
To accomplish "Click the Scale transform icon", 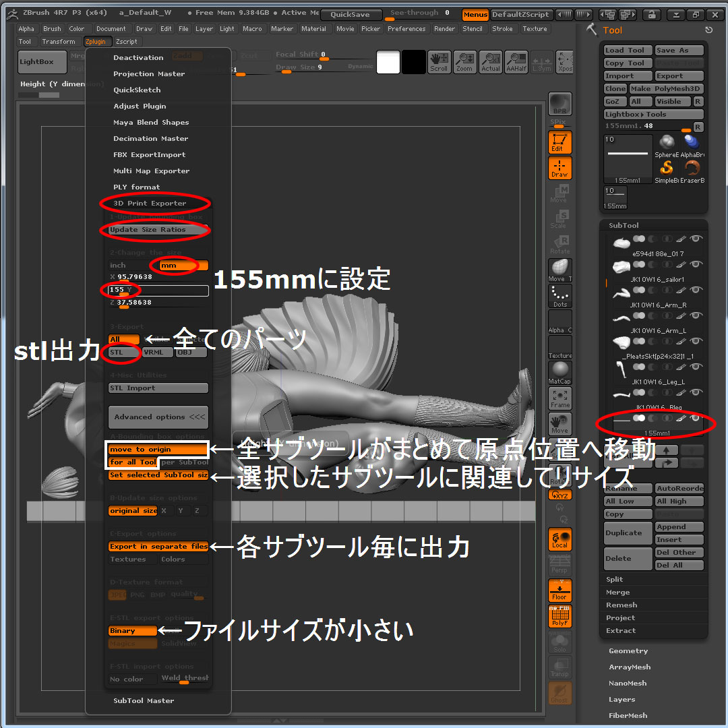I will pyautogui.click(x=560, y=218).
